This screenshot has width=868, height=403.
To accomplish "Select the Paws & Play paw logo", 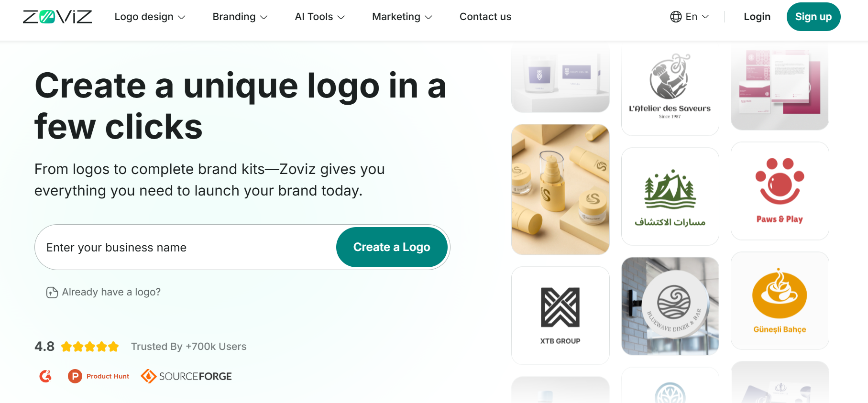I will (x=780, y=191).
